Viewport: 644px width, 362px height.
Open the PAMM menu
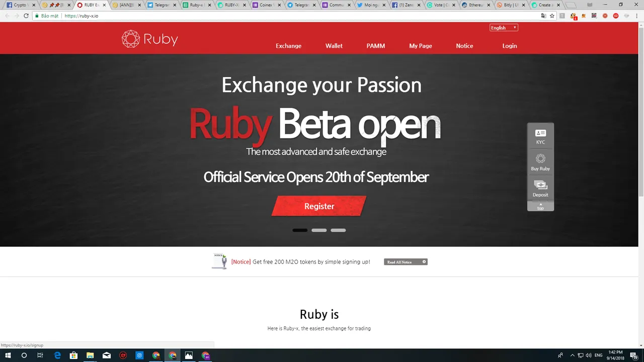point(375,46)
